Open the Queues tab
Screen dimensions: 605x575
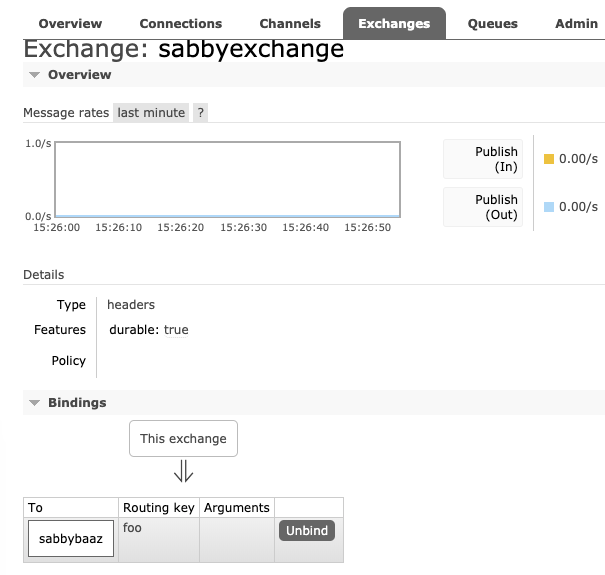tap(492, 24)
